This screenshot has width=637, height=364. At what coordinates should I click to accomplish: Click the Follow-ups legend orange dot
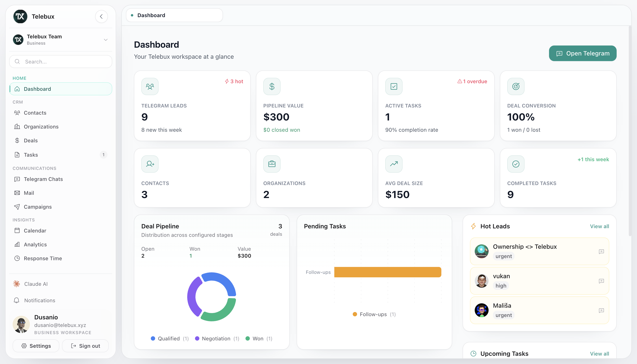355,314
